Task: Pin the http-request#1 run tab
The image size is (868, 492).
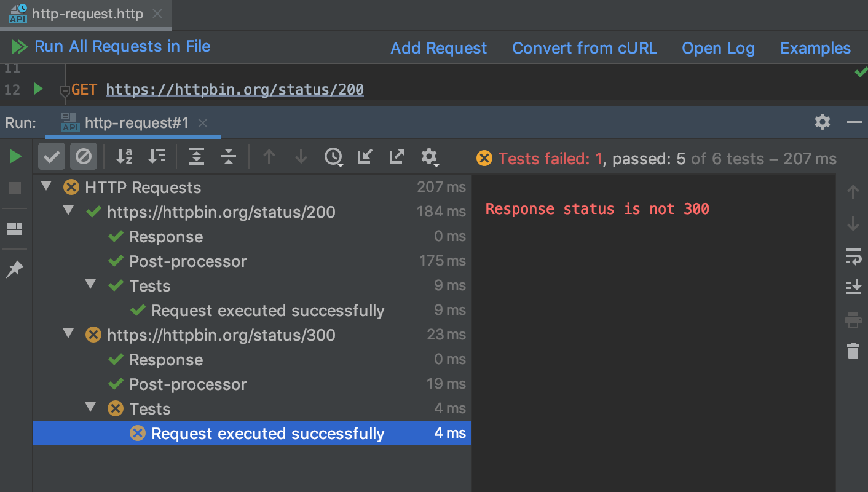Action: 14,269
